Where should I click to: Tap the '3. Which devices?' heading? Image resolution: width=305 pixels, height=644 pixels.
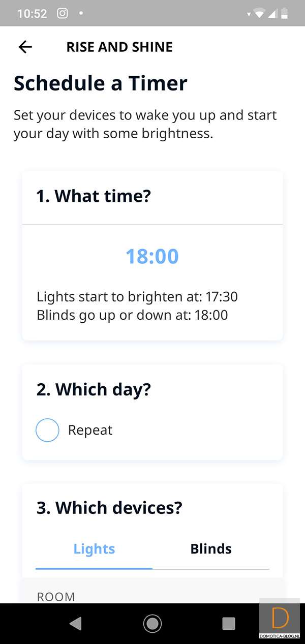click(109, 507)
